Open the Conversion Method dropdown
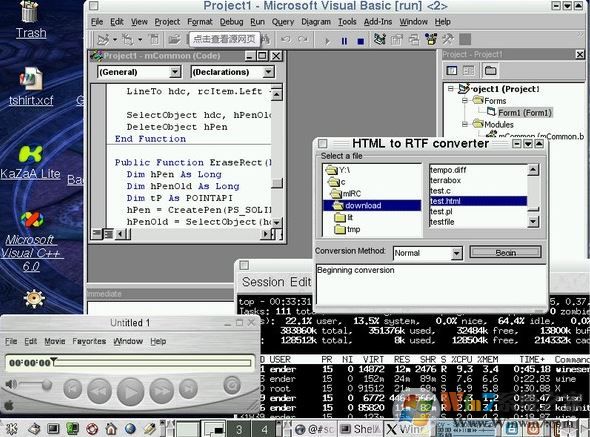 pyautogui.click(x=456, y=253)
